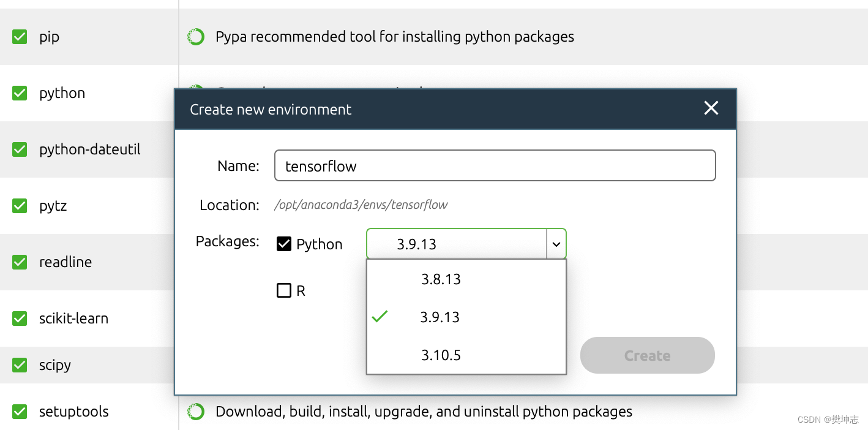Image resolution: width=868 pixels, height=430 pixels.
Task: Toggle the pytz package checkbox
Action: click(20, 206)
